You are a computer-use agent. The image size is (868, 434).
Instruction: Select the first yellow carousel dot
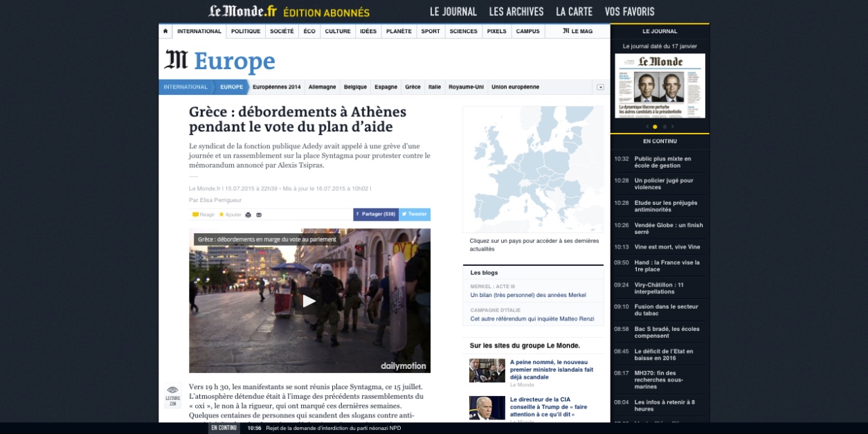pyautogui.click(x=655, y=127)
